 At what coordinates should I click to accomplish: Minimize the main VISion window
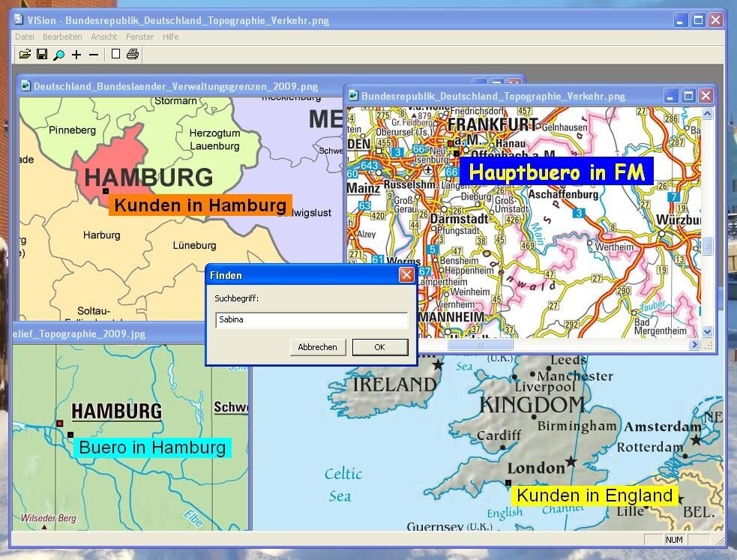pos(681,20)
